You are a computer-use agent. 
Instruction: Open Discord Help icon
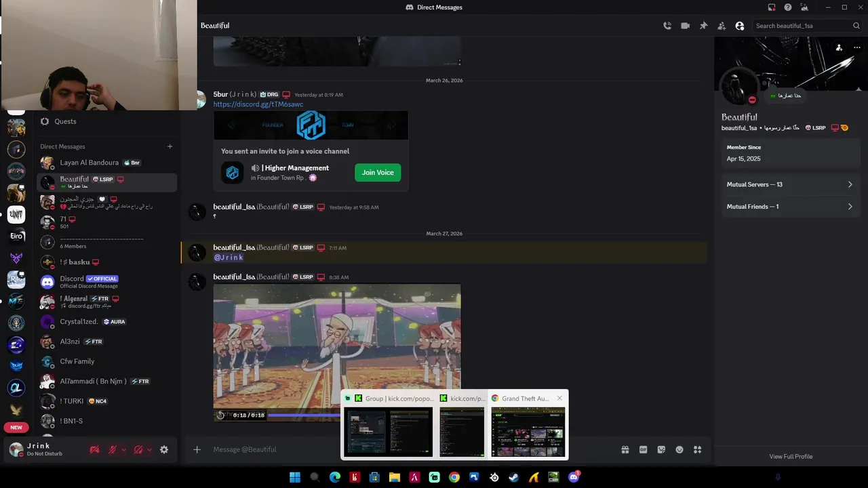click(x=788, y=7)
